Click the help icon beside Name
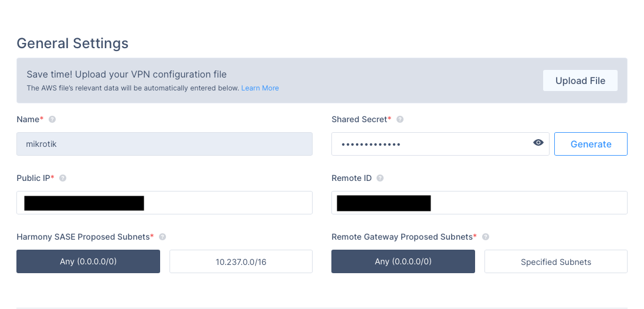This screenshot has width=644, height=309. (x=52, y=119)
